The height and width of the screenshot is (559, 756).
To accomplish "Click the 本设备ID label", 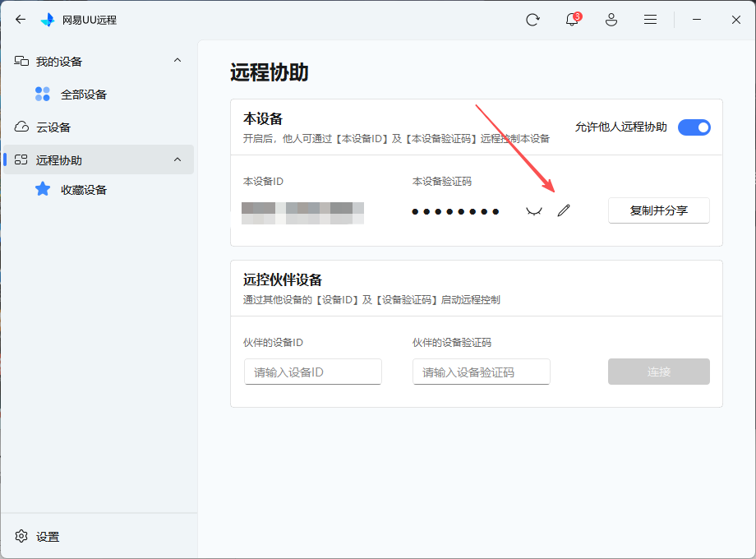I will [263, 182].
